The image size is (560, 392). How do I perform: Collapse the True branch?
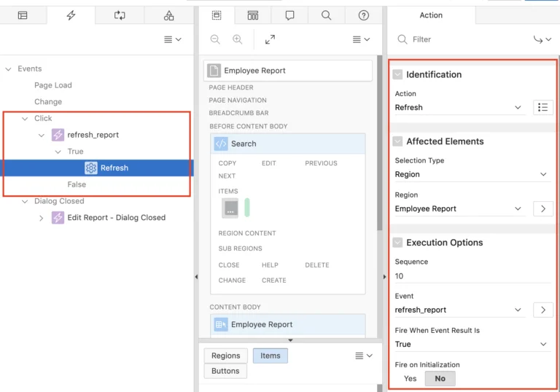coord(58,152)
